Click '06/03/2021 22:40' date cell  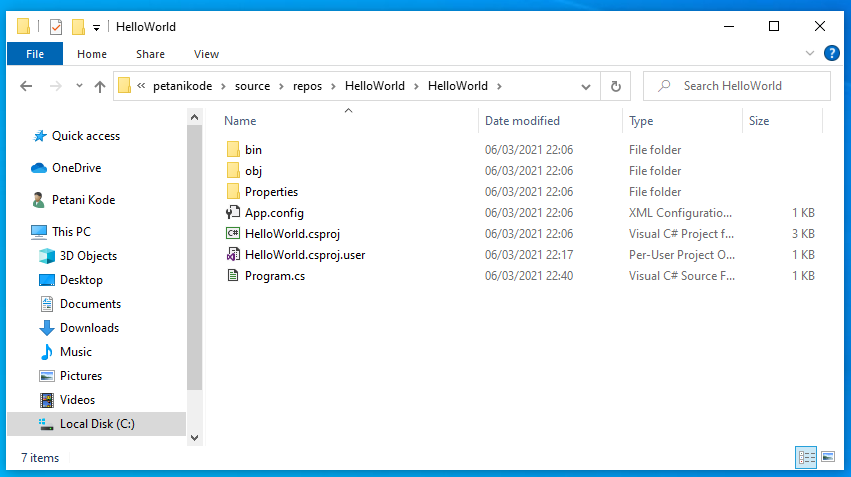click(529, 276)
